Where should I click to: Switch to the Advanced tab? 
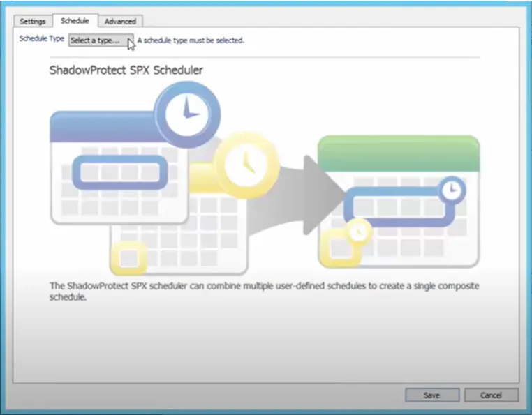point(120,22)
